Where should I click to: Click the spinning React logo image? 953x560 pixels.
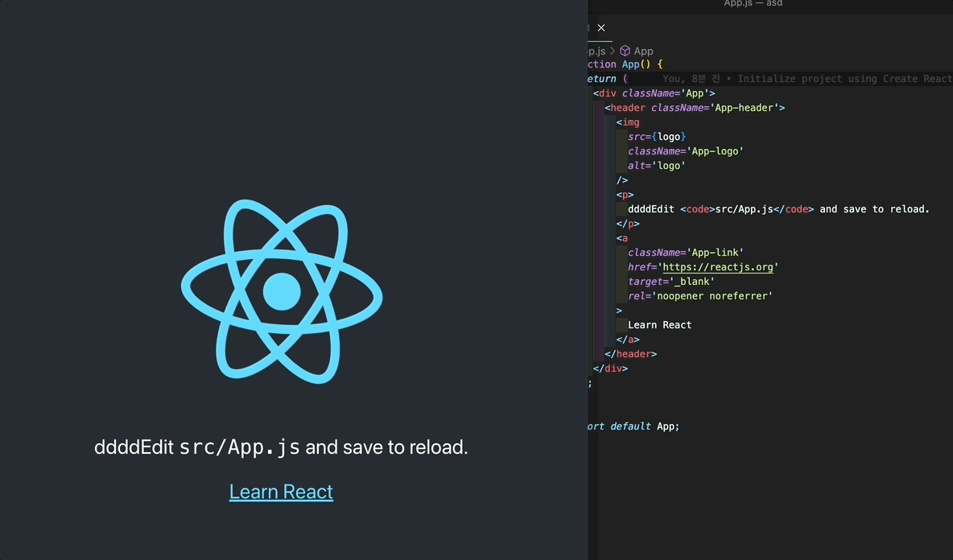pos(282,291)
